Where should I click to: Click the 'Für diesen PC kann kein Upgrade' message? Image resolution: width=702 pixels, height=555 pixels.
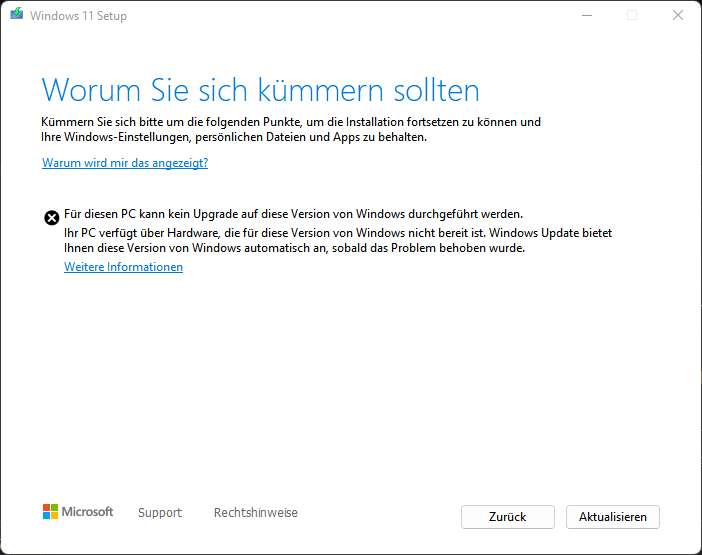(x=293, y=214)
